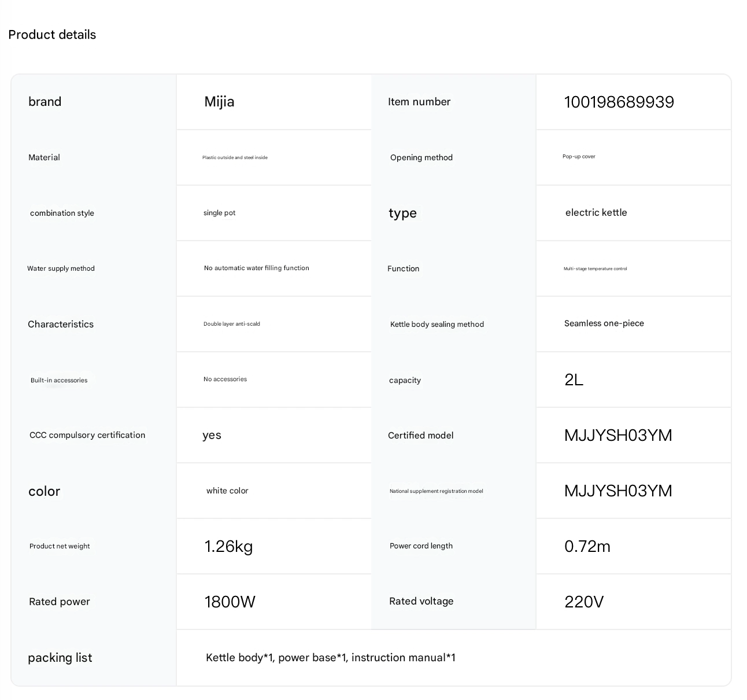This screenshot has height=700, width=747.
Task: Click the 'single pot' value
Action: coord(219,213)
